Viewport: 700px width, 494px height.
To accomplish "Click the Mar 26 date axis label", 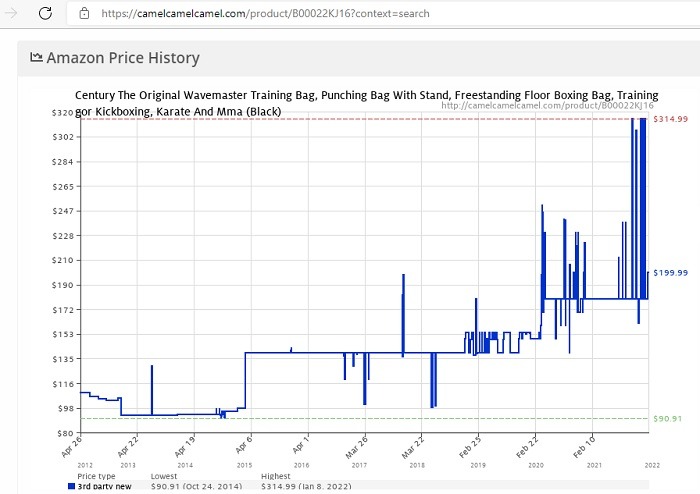I will point(358,445).
